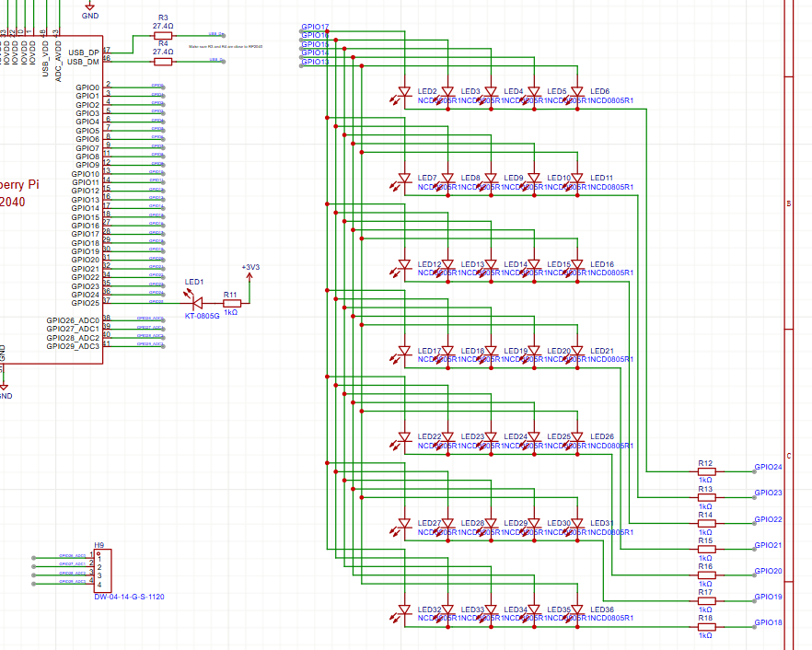Viewport: 812px width, 650px height.
Task: Click the R15 resistor symbol
Action: coord(705,549)
